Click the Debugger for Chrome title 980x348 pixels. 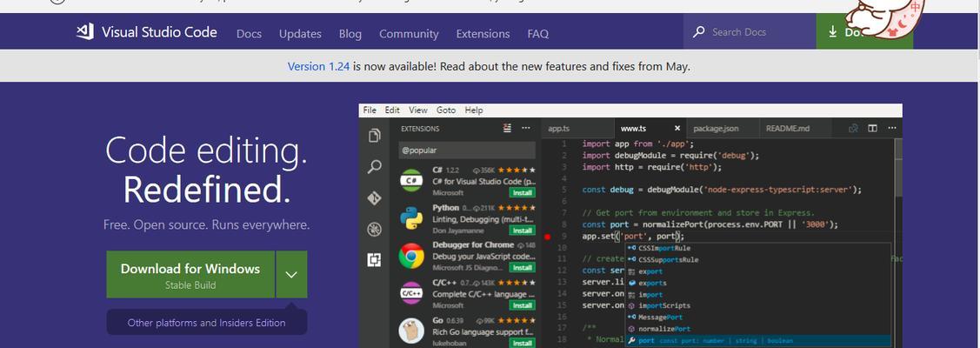(473, 244)
